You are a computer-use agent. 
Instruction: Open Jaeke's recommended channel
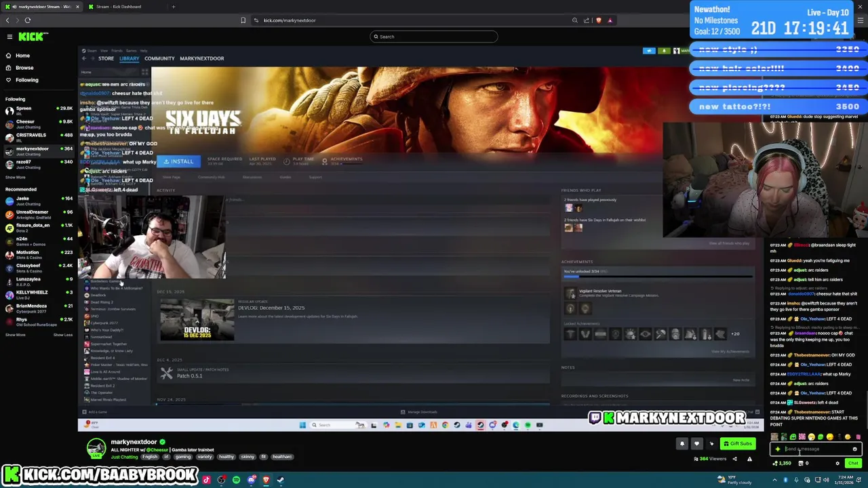click(x=39, y=201)
